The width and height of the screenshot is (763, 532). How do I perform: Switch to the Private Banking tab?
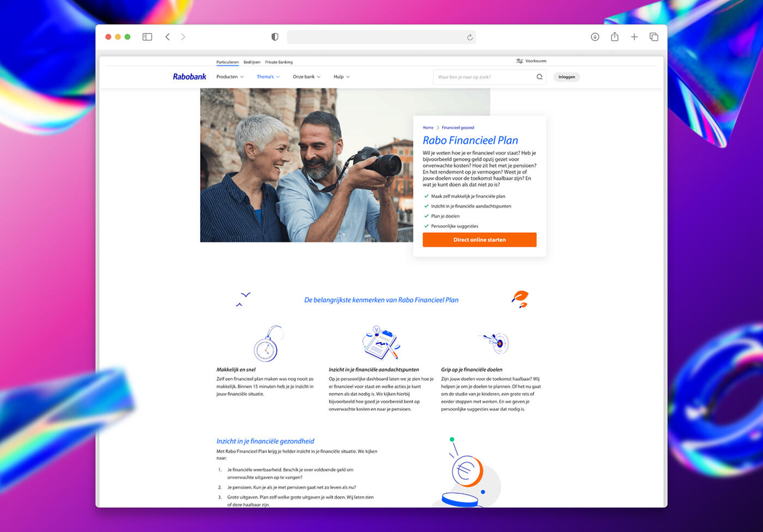pyautogui.click(x=279, y=62)
